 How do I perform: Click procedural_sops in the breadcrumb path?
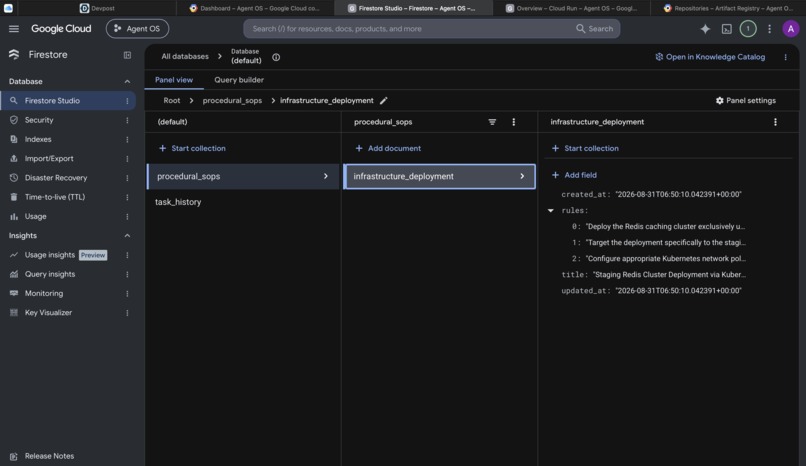(x=232, y=101)
